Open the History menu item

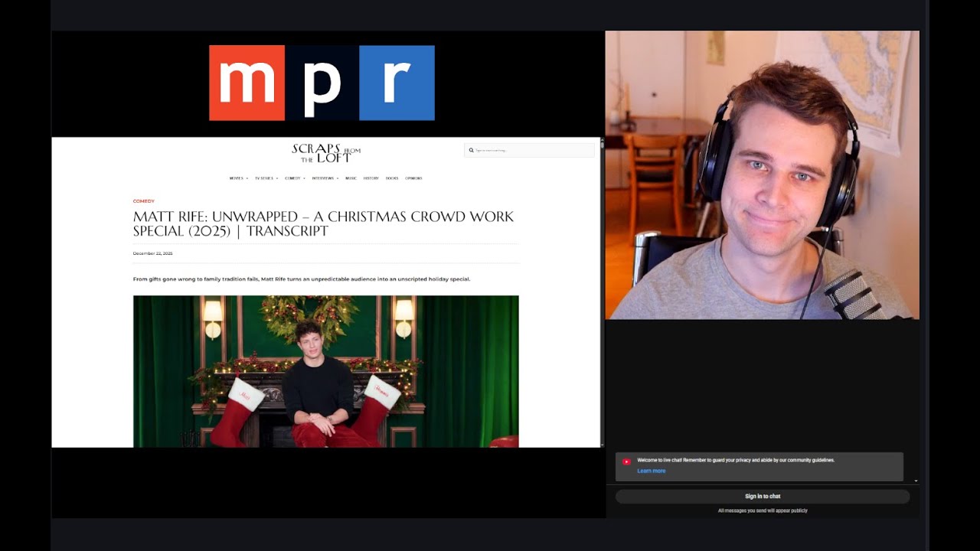coord(371,178)
